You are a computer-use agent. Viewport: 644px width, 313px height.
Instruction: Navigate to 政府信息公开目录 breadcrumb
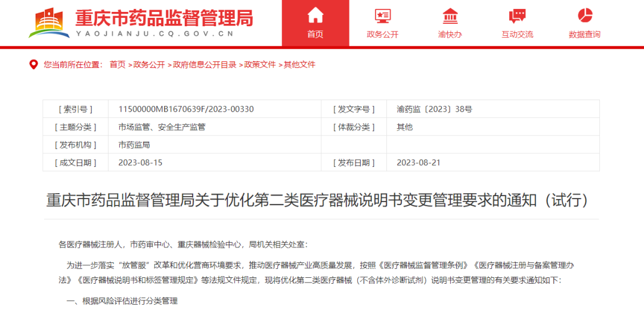tap(205, 64)
